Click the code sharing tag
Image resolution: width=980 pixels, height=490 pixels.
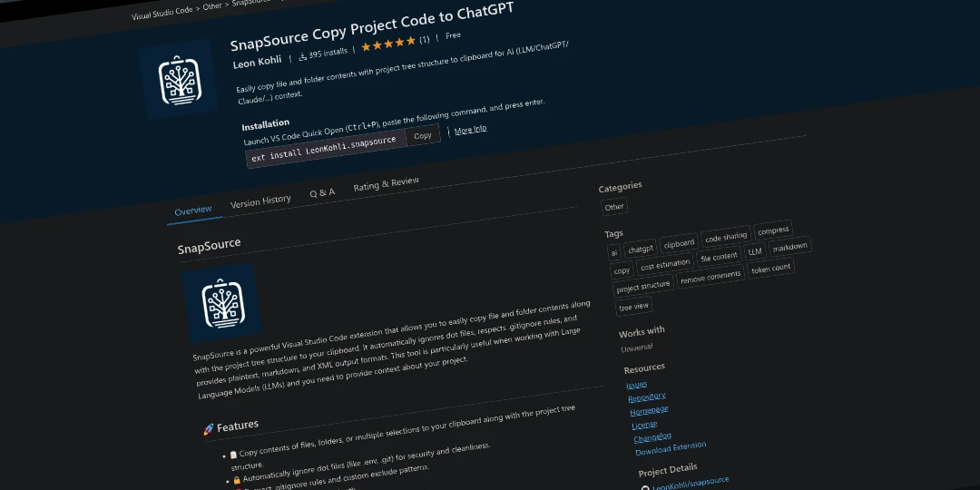[726, 237]
